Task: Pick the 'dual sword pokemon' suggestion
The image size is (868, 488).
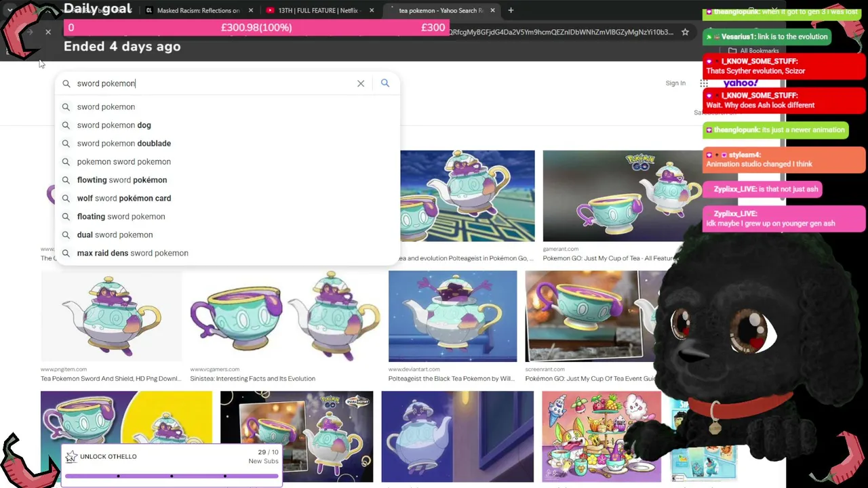Action: tap(228, 235)
